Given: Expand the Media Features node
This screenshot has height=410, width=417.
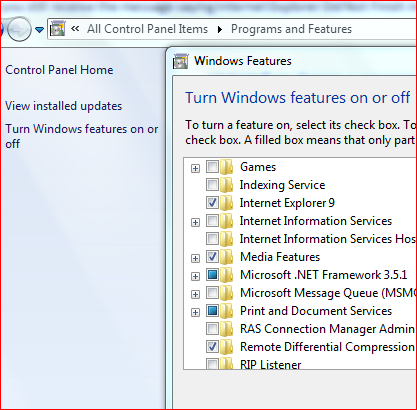Looking at the screenshot, I should 195,258.
